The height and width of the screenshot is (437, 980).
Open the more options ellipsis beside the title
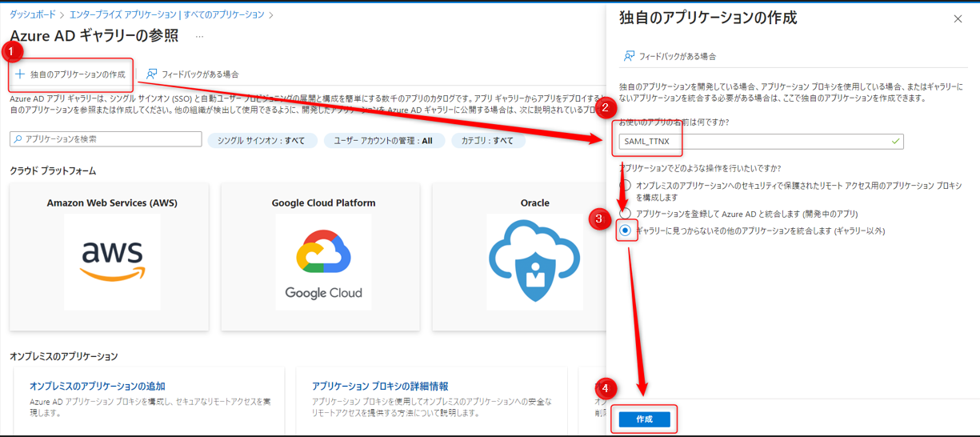(x=199, y=37)
